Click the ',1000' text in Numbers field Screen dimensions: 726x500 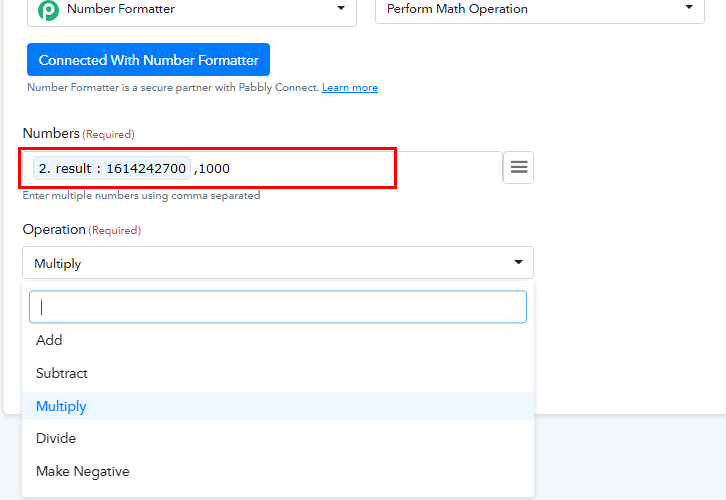[x=212, y=169]
